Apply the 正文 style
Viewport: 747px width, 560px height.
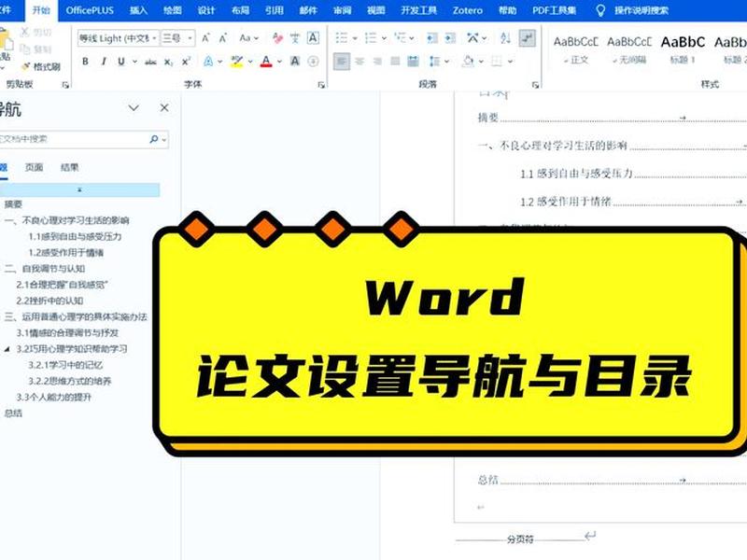[x=575, y=49]
